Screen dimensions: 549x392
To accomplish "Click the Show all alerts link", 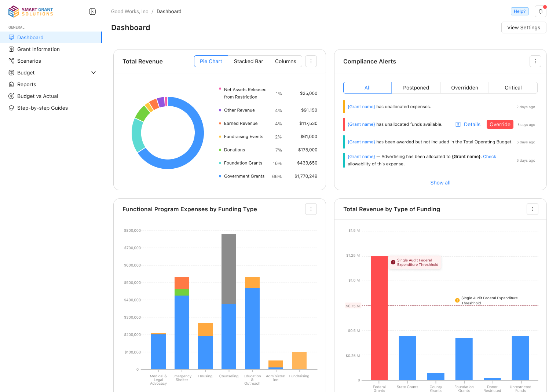I will click(440, 183).
